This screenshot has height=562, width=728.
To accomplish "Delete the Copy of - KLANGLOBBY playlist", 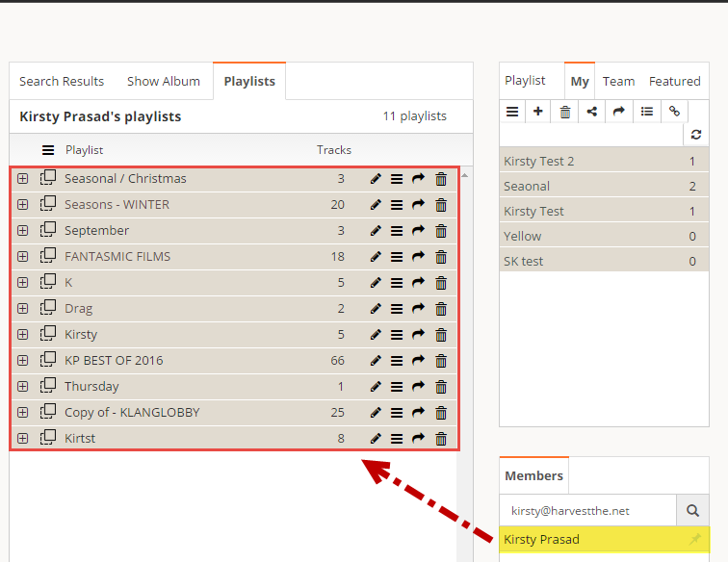I will coord(441,413).
